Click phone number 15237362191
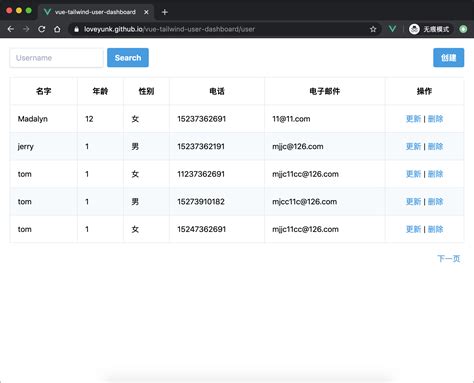The image size is (474, 383). [201, 147]
